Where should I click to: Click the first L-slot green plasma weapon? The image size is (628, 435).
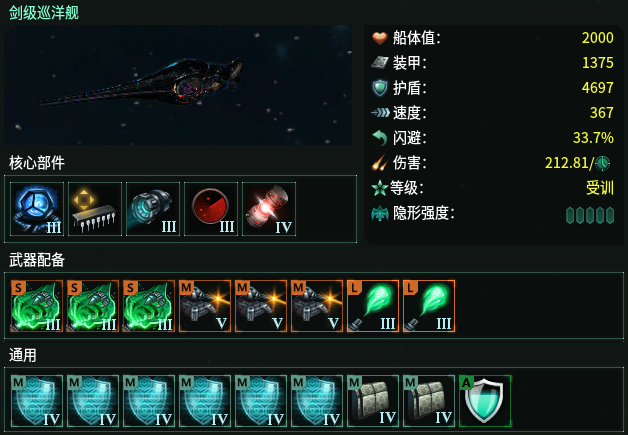point(373,306)
